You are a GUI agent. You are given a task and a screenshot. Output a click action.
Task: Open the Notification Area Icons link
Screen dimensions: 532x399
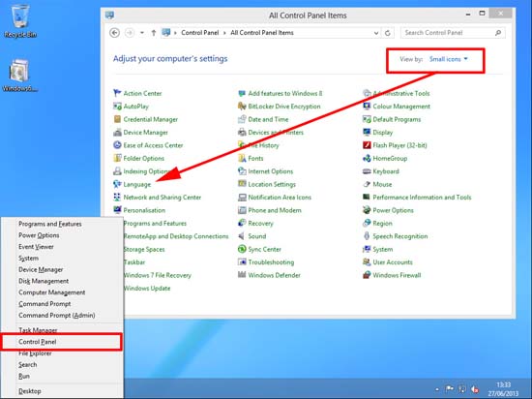280,198
